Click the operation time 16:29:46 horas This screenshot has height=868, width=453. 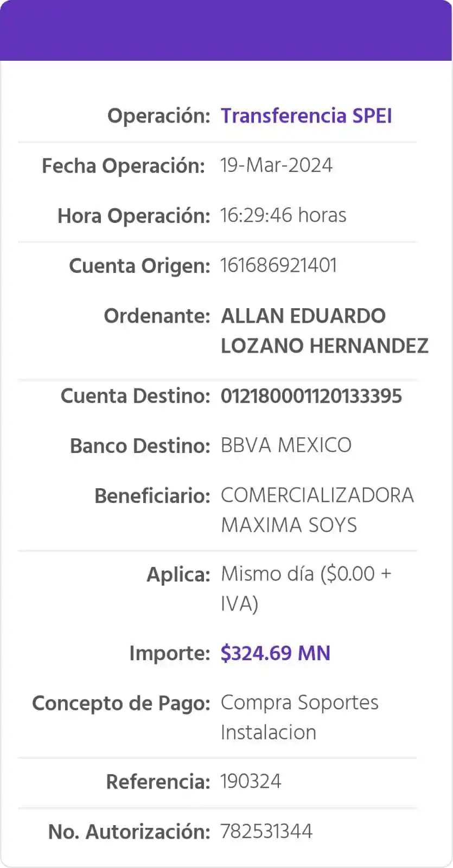[x=283, y=215]
